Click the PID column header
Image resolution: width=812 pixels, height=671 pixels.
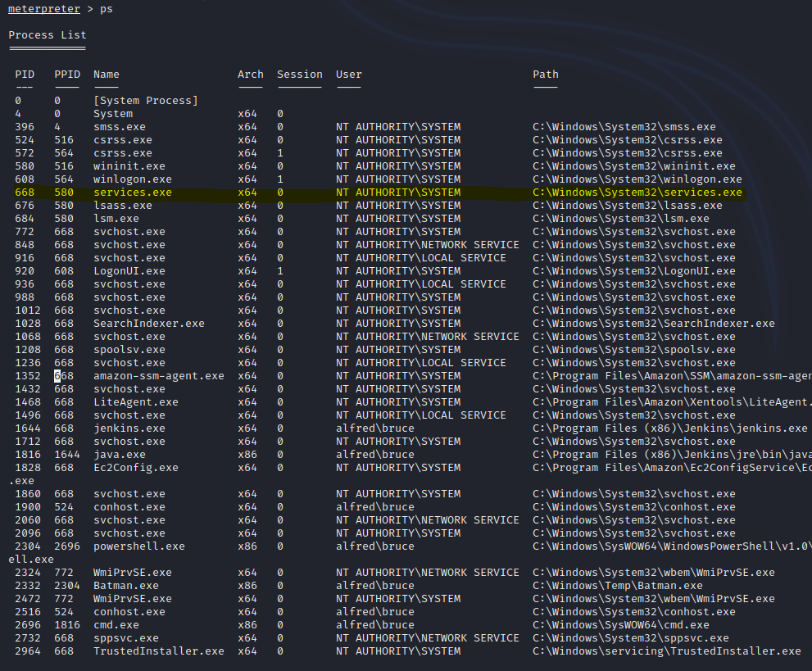click(x=25, y=75)
